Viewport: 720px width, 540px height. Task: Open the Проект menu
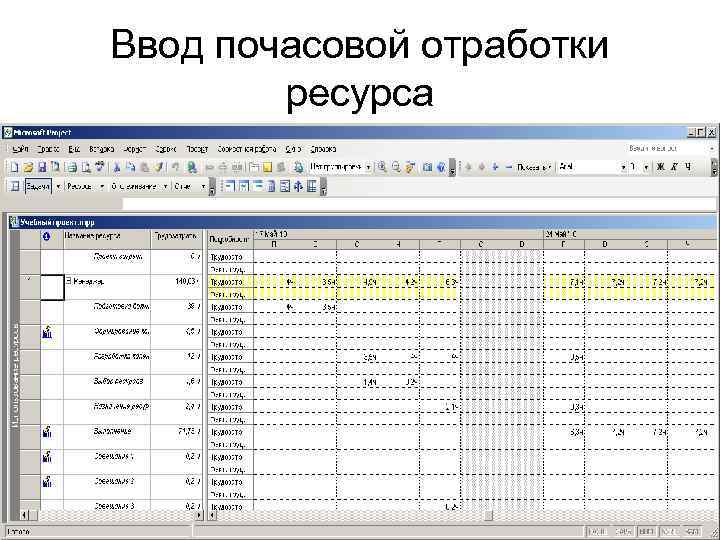(197, 149)
